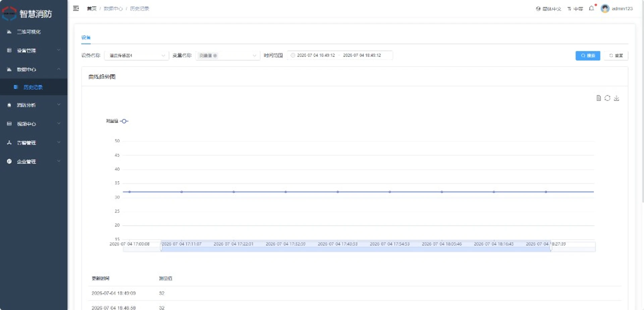The width and height of the screenshot is (644, 310).
Task: Click the 重置 reset button
Action: click(616, 55)
